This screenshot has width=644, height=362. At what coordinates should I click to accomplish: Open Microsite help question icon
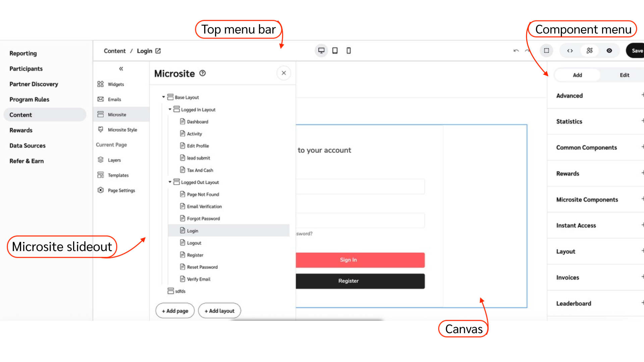203,73
